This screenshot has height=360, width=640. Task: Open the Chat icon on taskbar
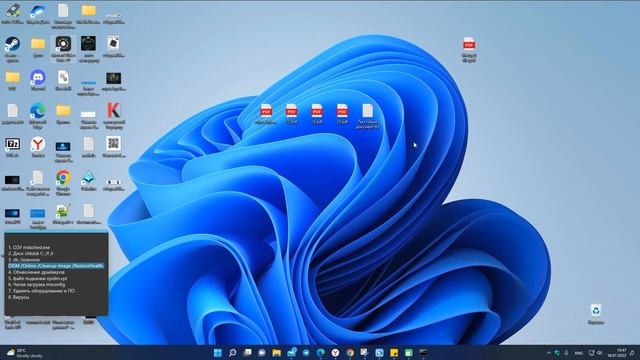(x=262, y=353)
